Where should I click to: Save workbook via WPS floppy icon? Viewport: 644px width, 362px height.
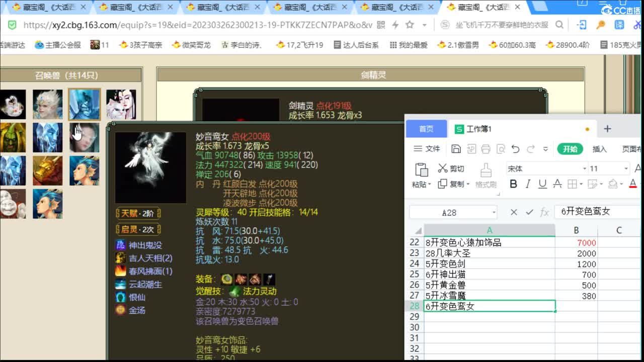tap(456, 149)
